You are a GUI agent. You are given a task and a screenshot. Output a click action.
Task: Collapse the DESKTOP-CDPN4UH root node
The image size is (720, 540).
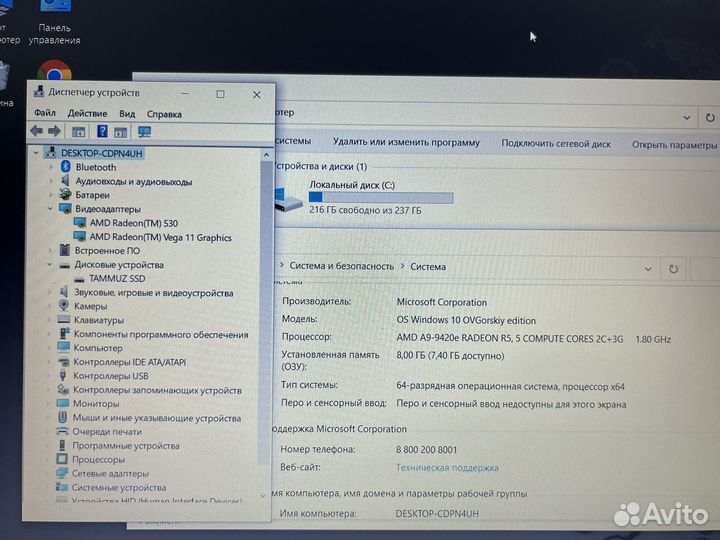coord(36,153)
